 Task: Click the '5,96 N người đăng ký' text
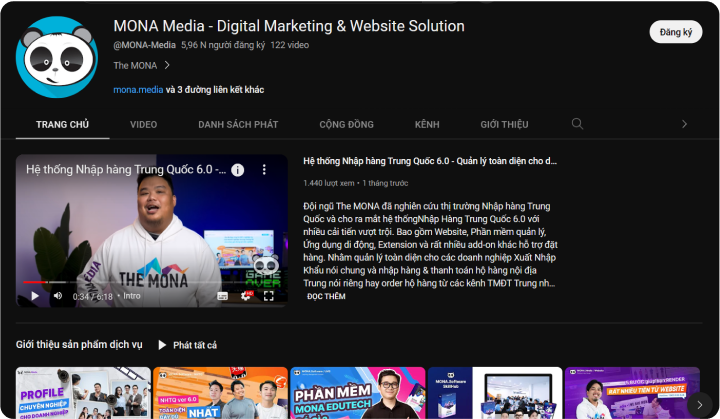pos(223,45)
